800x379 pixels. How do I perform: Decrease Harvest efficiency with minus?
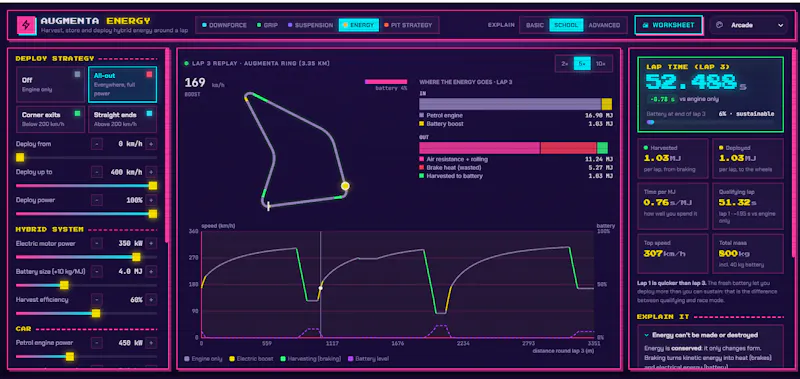pyautogui.click(x=97, y=300)
